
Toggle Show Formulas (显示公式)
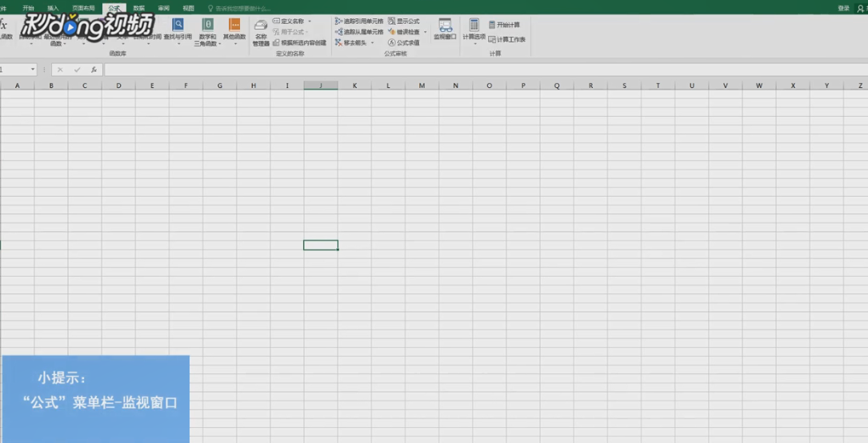point(403,21)
